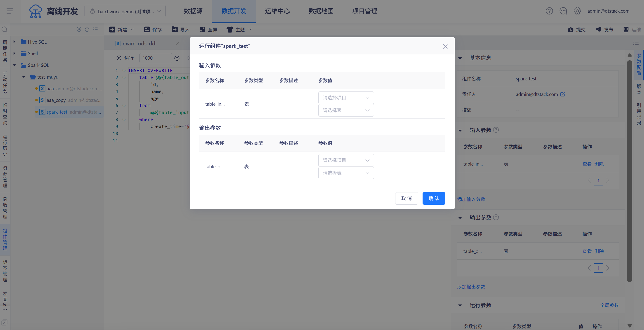The height and width of the screenshot is (330, 644).
Task: Toggle 全屏 fullscreen mode
Action: coord(208,30)
